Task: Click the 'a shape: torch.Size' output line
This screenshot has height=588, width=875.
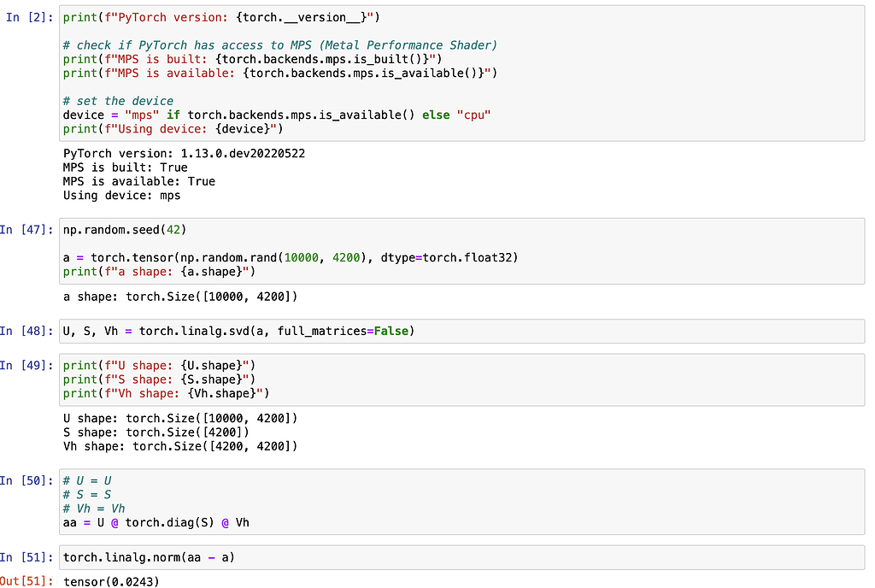Action: (x=180, y=297)
